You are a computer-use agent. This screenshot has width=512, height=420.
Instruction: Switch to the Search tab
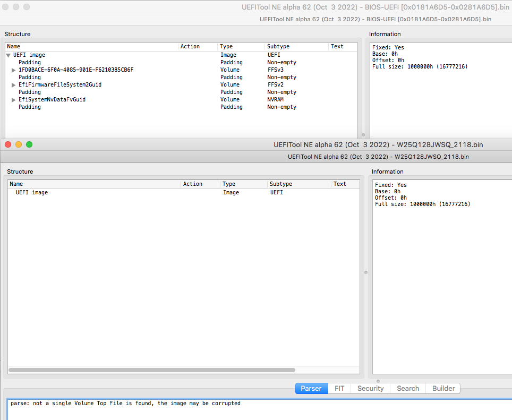[408, 388]
